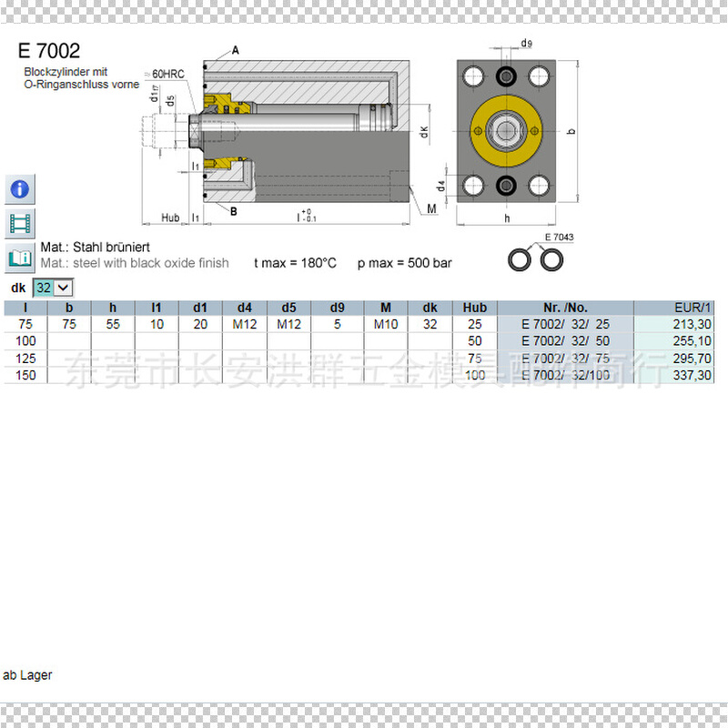728x728 pixels.
Task: Click the dk column header in table
Action: click(430, 308)
